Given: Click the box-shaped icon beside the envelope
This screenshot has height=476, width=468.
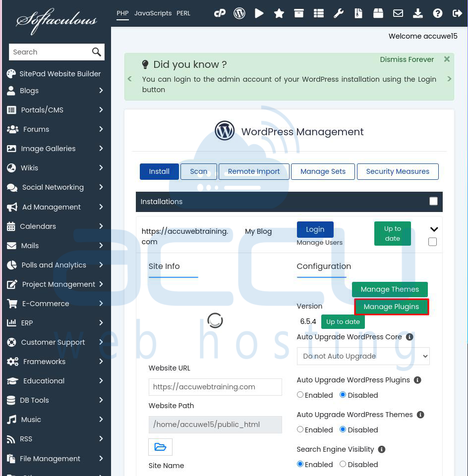Looking at the screenshot, I should [x=378, y=13].
